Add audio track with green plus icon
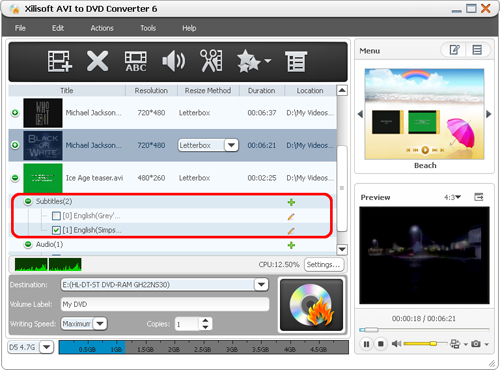Screen dimensions: 500x370 (291, 245)
